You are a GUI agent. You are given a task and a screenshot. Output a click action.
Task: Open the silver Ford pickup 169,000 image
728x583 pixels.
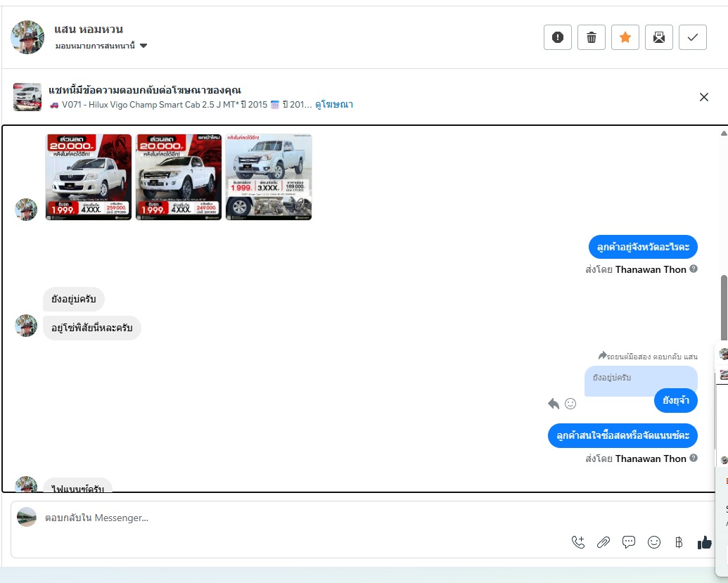269,177
